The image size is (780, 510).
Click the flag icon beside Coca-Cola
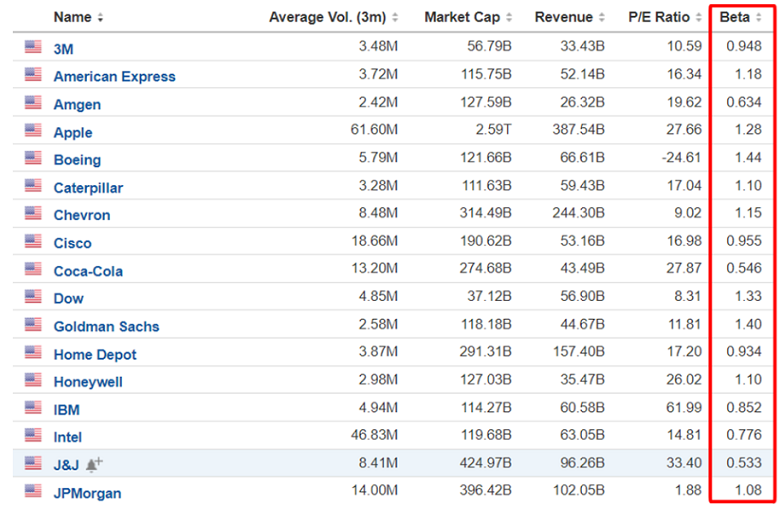(x=33, y=269)
